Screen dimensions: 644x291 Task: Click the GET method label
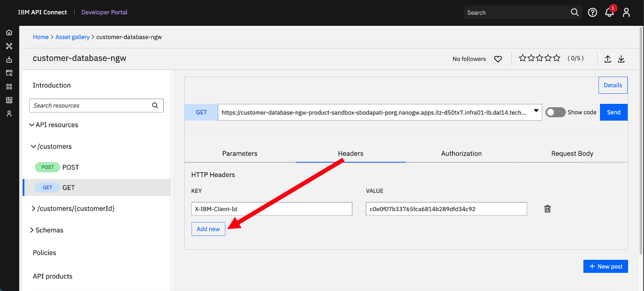tap(202, 112)
